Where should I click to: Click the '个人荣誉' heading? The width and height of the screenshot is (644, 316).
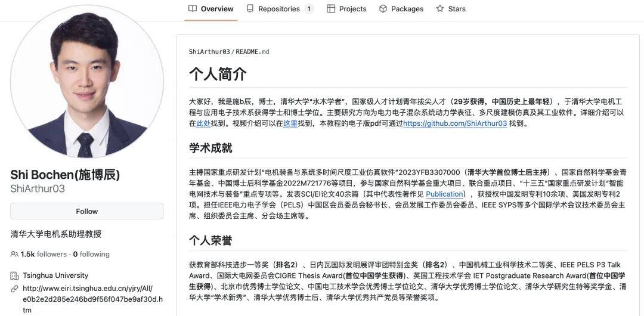pyautogui.click(x=210, y=240)
